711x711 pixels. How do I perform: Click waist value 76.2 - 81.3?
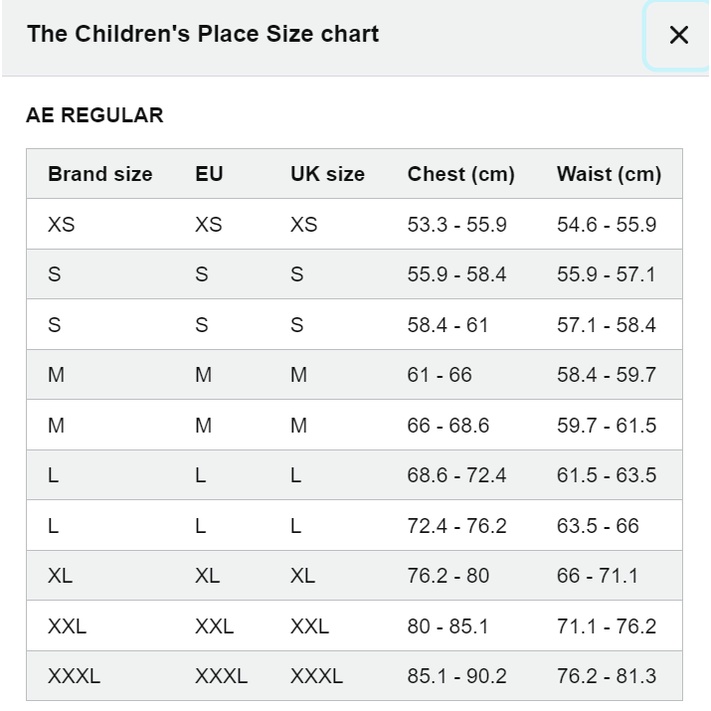pyautogui.click(x=606, y=676)
